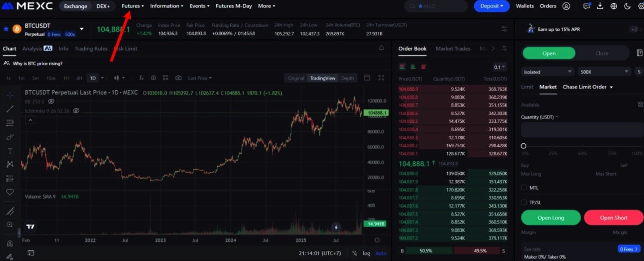
Task: Expand the More menu
Action: pyautogui.click(x=266, y=6)
